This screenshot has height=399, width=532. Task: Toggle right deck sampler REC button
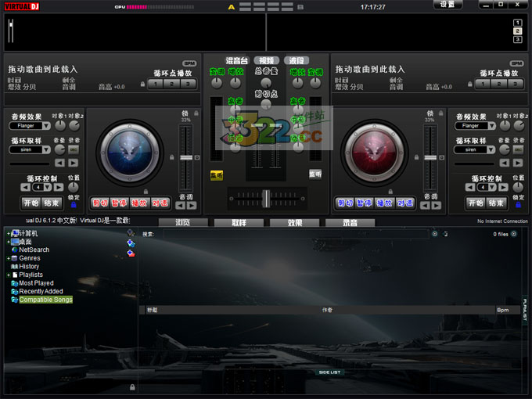518,149
